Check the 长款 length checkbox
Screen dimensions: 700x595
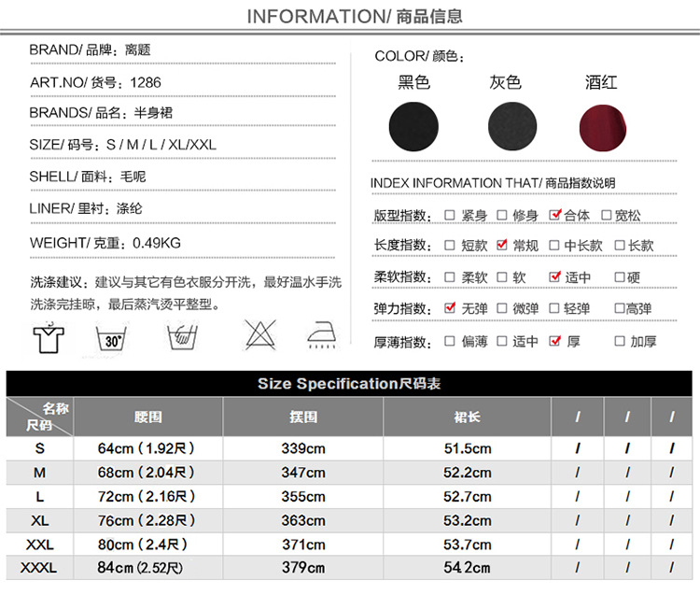(x=620, y=246)
